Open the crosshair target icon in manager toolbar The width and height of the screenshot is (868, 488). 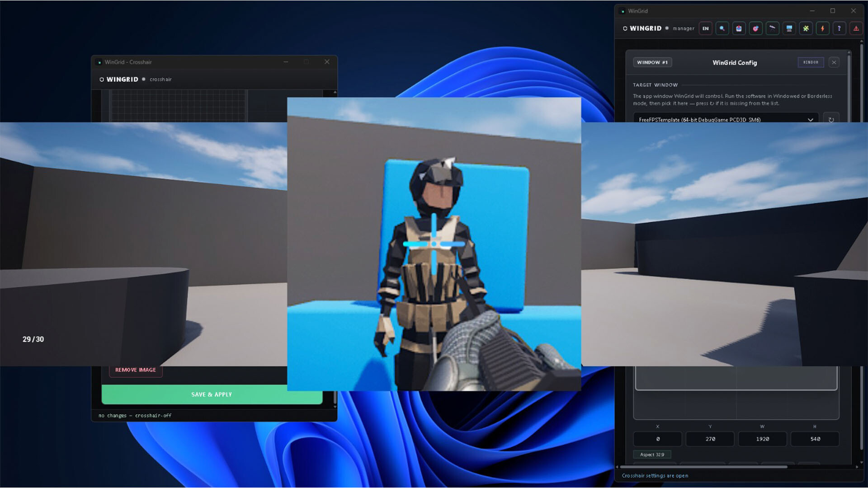pos(755,28)
